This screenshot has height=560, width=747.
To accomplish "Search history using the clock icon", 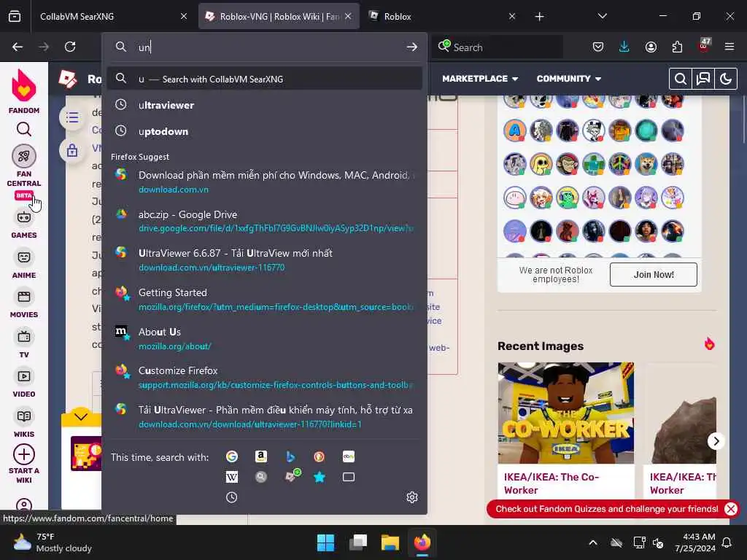I will [232, 497].
